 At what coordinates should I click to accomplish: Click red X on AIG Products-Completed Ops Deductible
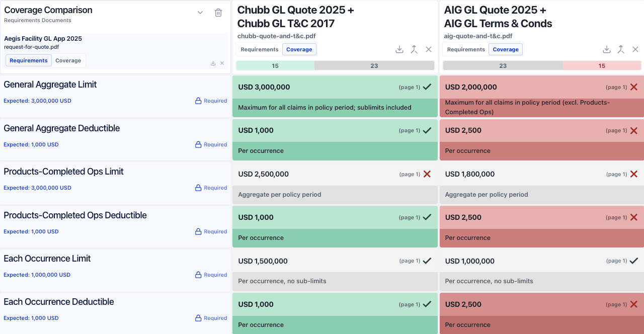pyautogui.click(x=634, y=217)
